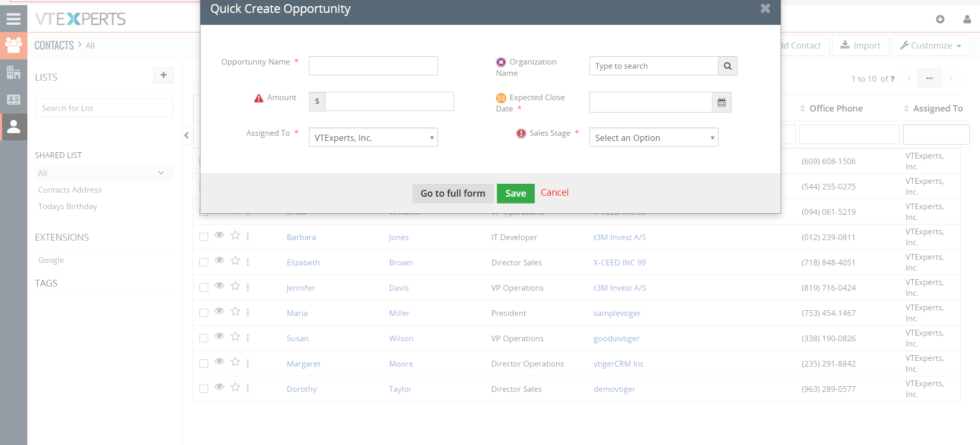This screenshot has height=445, width=980.
Task: Toggle follow eye for Barbara Jones
Action: [219, 235]
